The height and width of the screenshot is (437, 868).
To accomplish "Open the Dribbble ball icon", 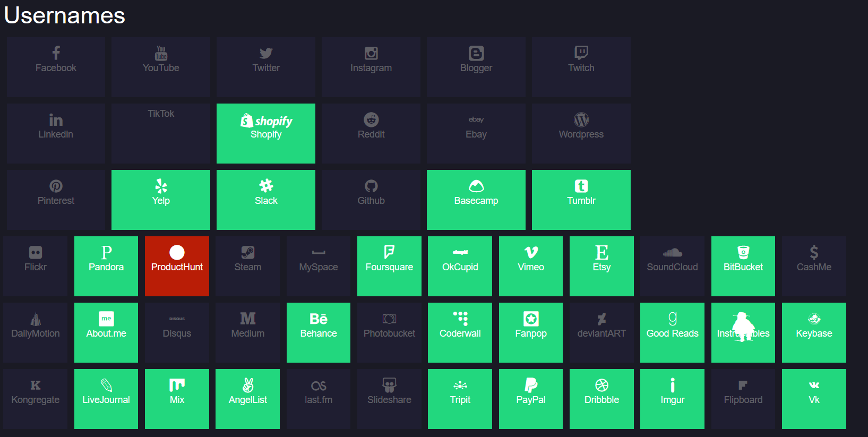I will tap(601, 385).
